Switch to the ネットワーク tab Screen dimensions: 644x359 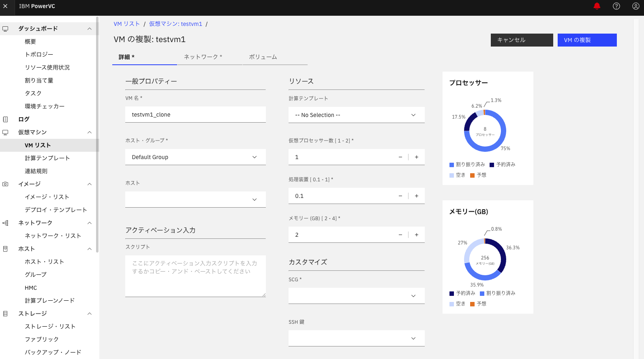pos(210,57)
